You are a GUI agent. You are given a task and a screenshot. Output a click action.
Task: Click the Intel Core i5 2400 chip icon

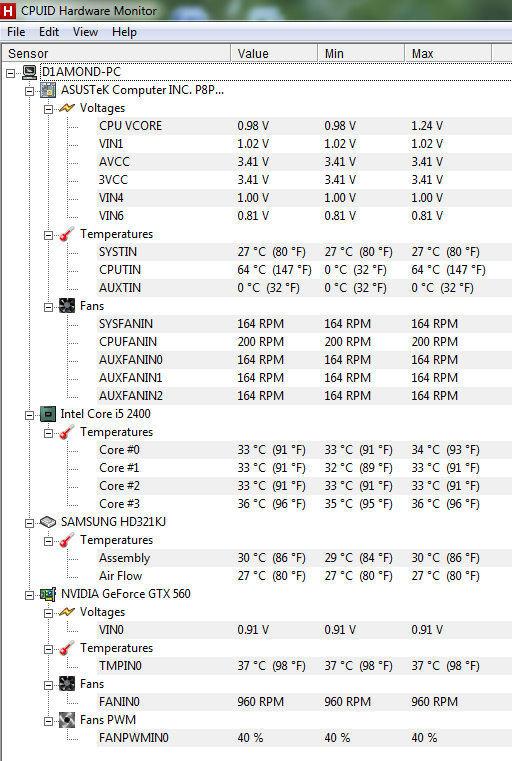48,414
